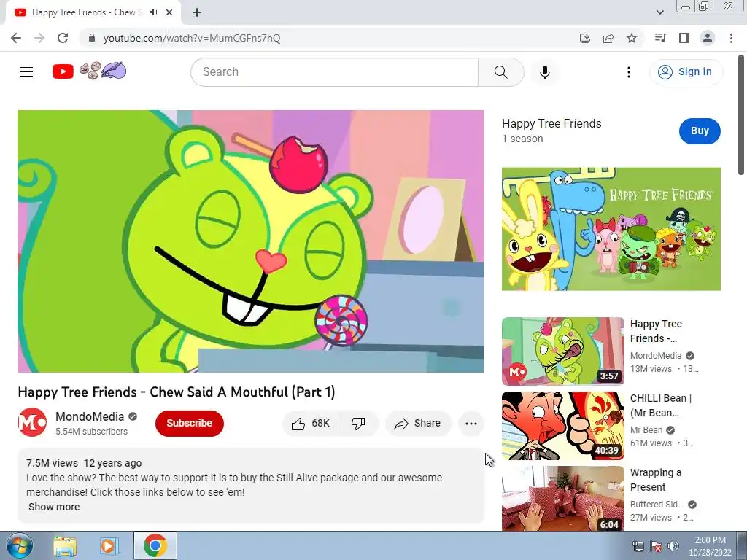Click 'Buttered Sid...' channel name

point(657,505)
